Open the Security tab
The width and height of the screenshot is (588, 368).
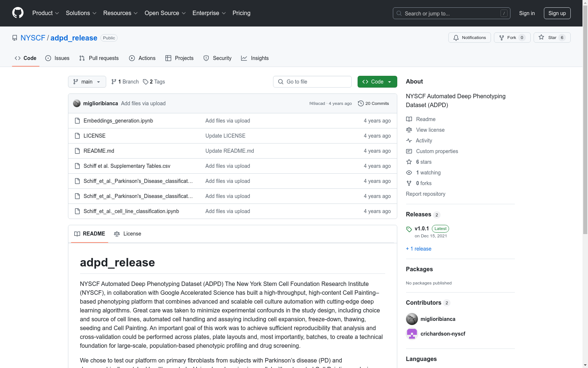coord(218,58)
